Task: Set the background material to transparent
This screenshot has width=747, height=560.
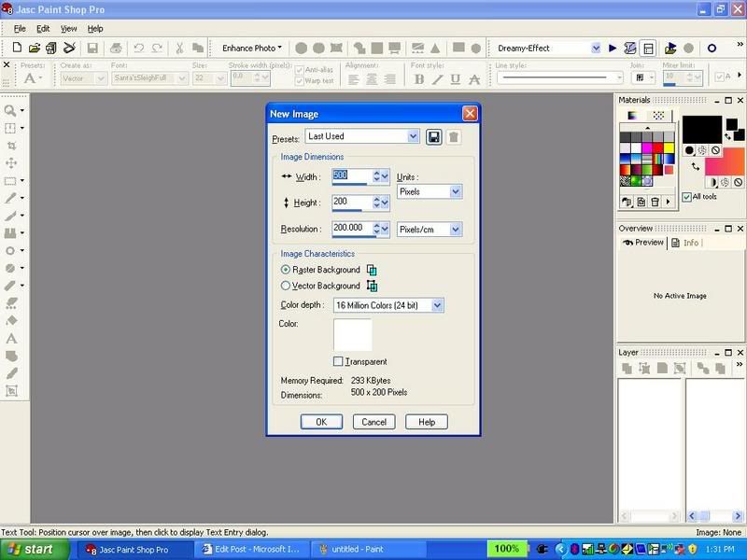Action: pos(738,182)
